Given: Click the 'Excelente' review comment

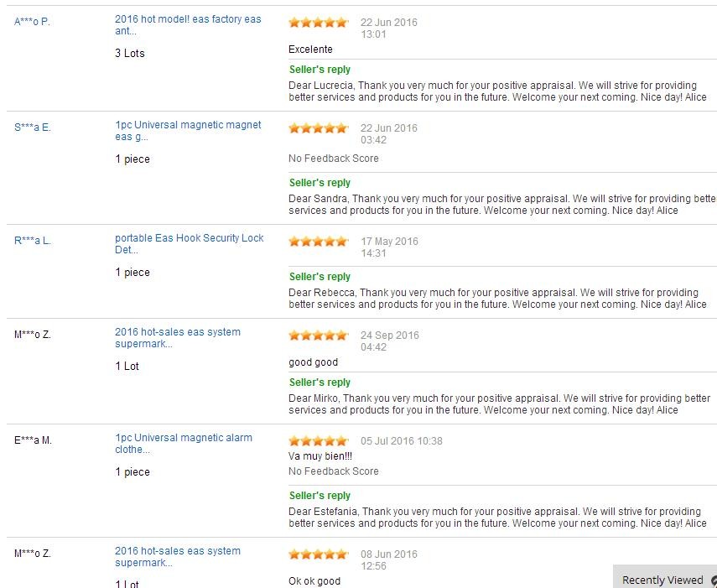Looking at the screenshot, I should click(310, 49).
